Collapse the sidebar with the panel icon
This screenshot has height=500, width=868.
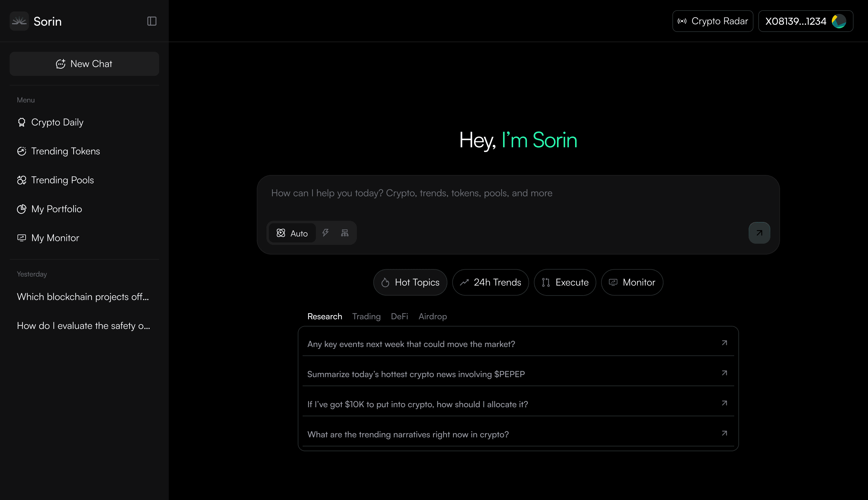pos(152,21)
